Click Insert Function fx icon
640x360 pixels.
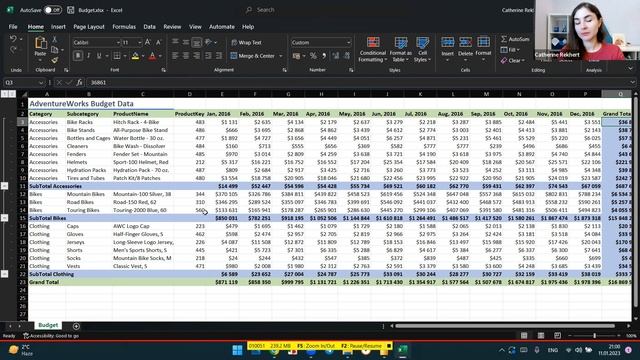tap(80, 82)
